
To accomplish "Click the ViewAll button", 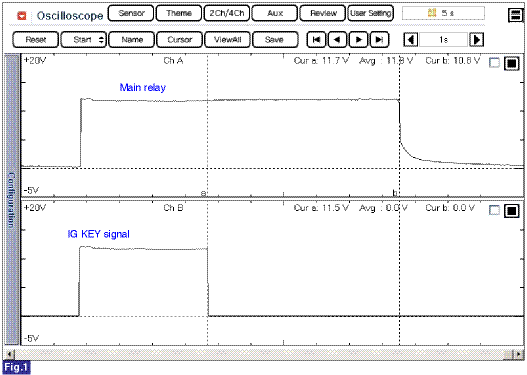I will tap(228, 40).
